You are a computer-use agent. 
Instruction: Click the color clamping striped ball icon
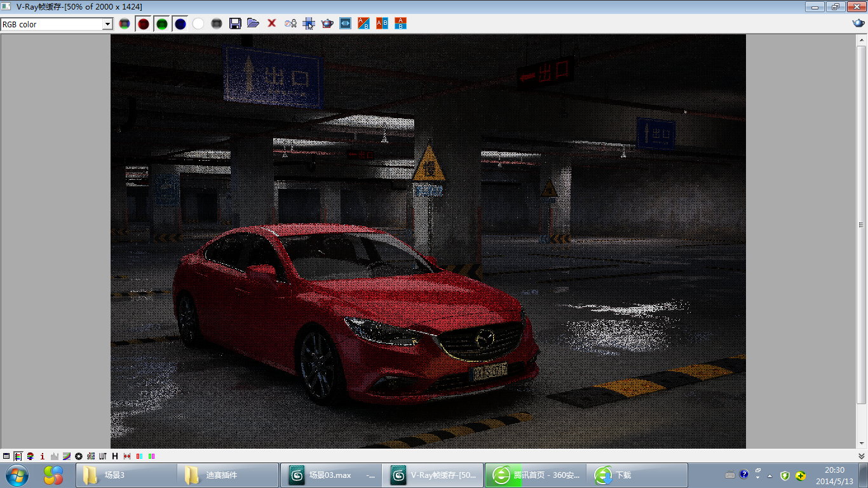(x=30, y=456)
